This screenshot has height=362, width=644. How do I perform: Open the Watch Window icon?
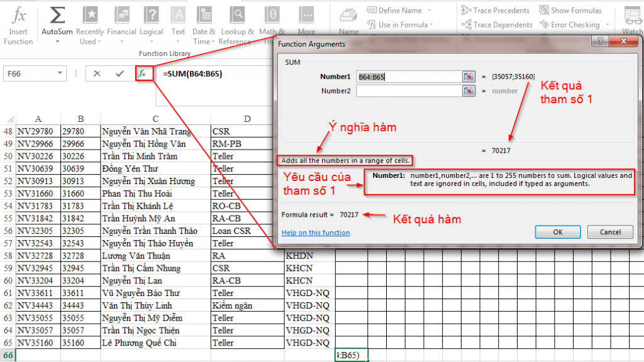633,16
